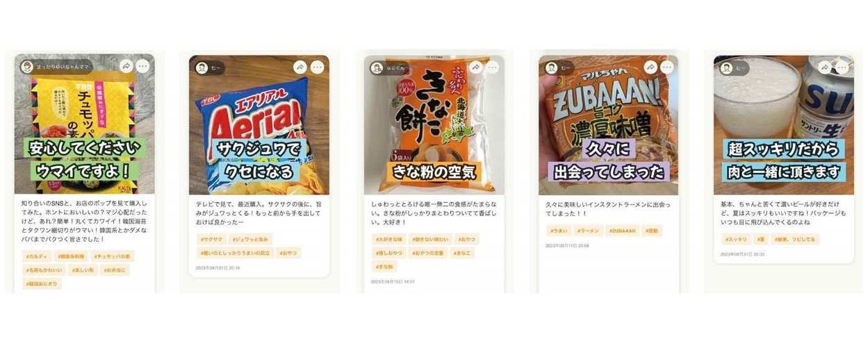Open the avatar of the チュモッパ post's author
Viewport: 868px width, 341px height.
(26, 67)
